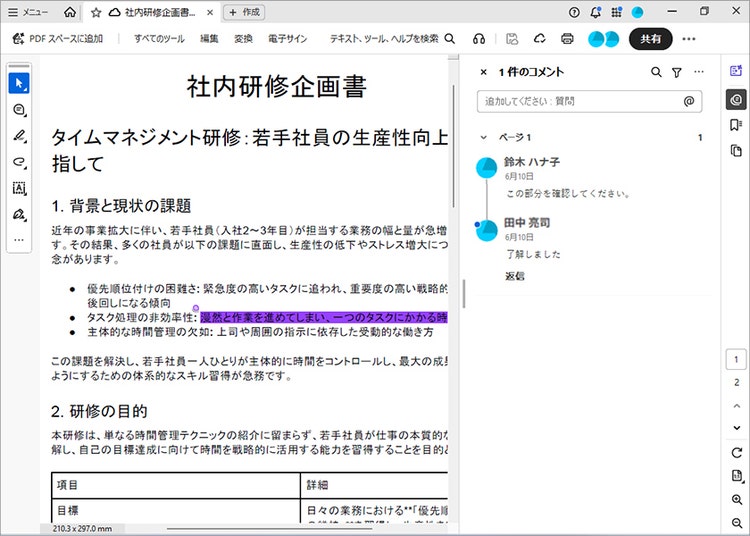Click the @ mention icon
Viewport: 750px width, 536px height.
point(689,101)
